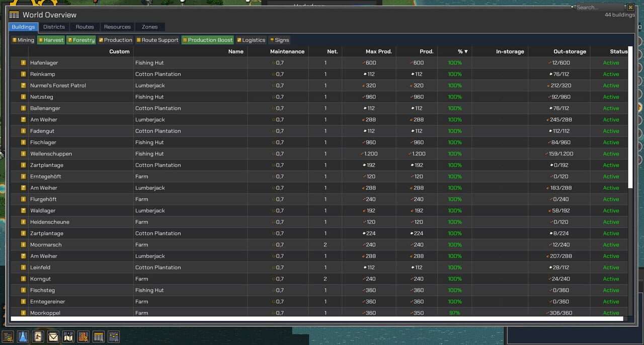Sort by Max Prod. column header

point(378,51)
